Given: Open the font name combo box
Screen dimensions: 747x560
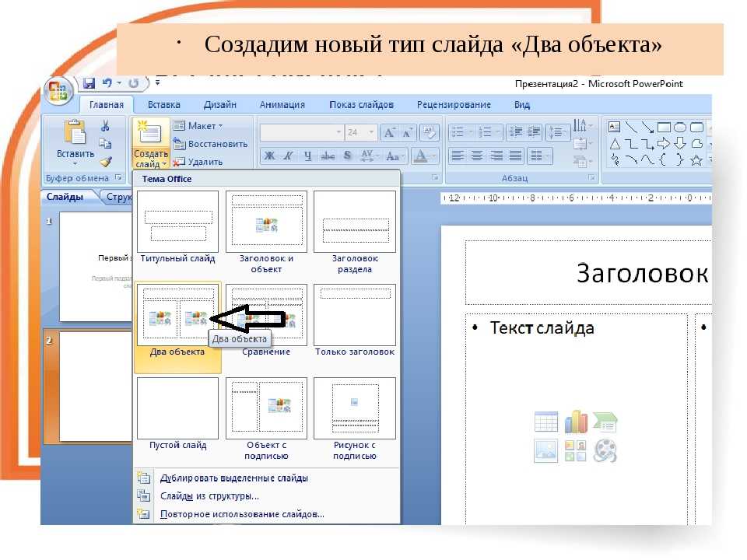Looking at the screenshot, I should tap(301, 132).
